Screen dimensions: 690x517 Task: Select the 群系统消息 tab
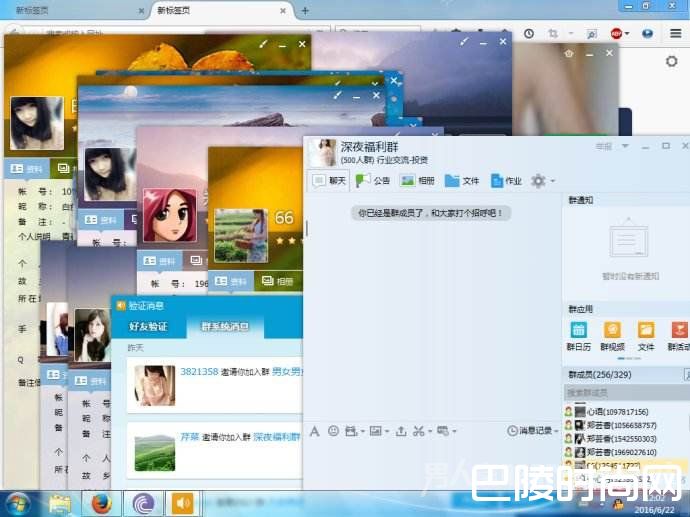pos(225,326)
